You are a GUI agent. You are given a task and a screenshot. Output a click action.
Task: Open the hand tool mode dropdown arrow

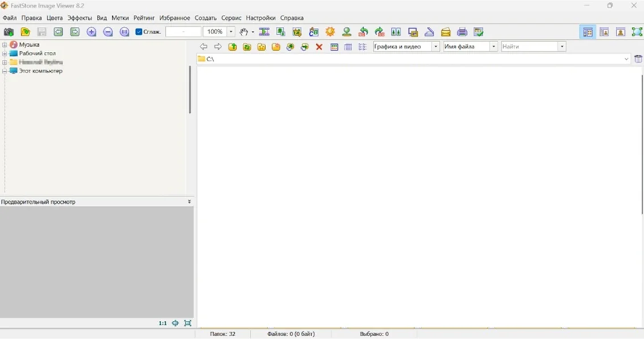click(x=252, y=31)
